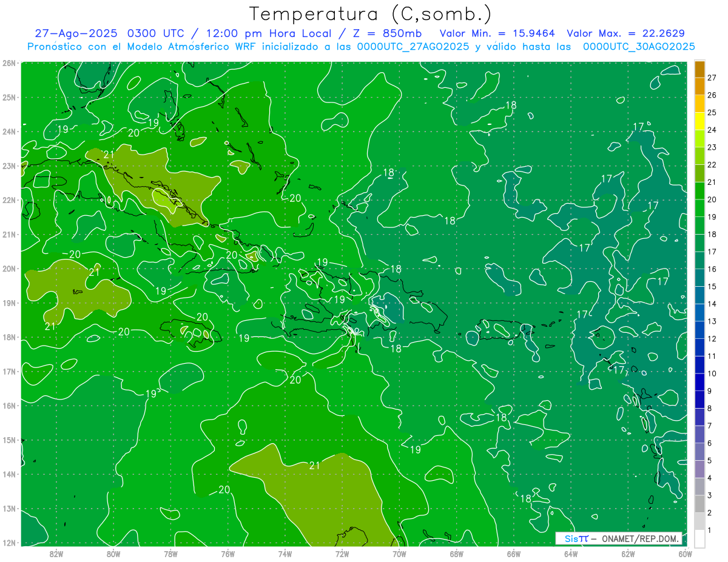Click the "78W" longitude axis label
728x562 pixels.
coord(170,553)
